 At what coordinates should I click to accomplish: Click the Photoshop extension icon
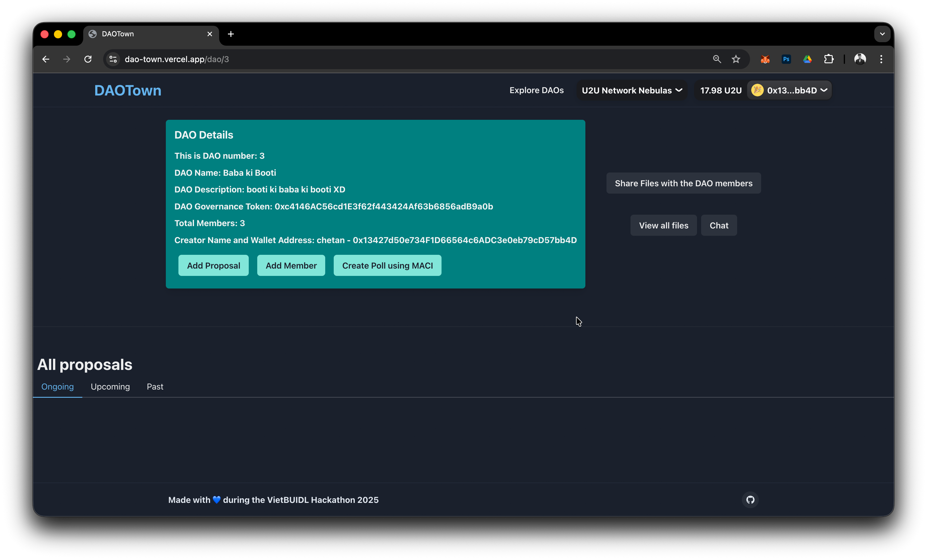(786, 59)
